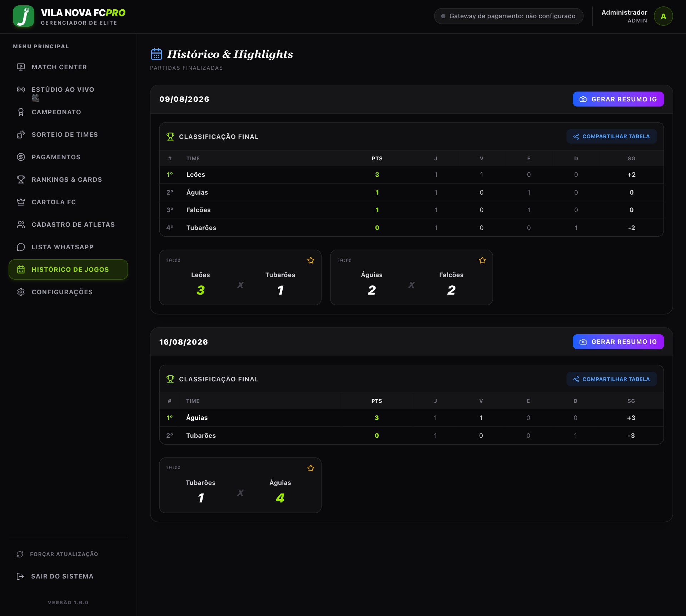Click the Pagamentos dollar icon
The image size is (686, 616).
(x=21, y=157)
